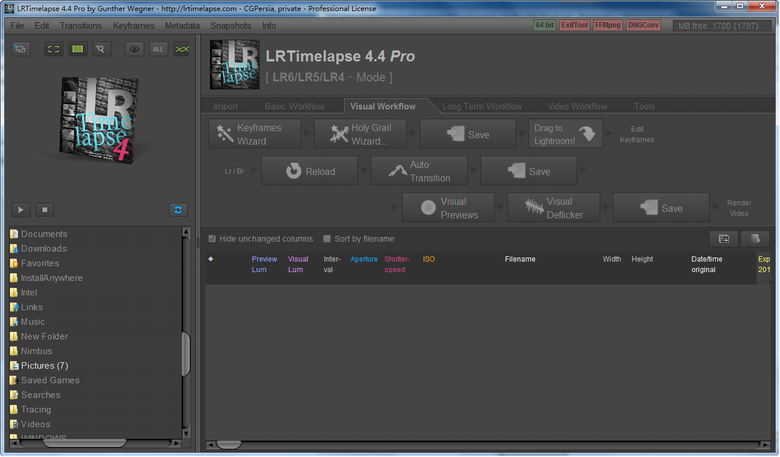Click the blue refresh folder icon
Viewport: 780px width, 457px height.
pyautogui.click(x=179, y=209)
